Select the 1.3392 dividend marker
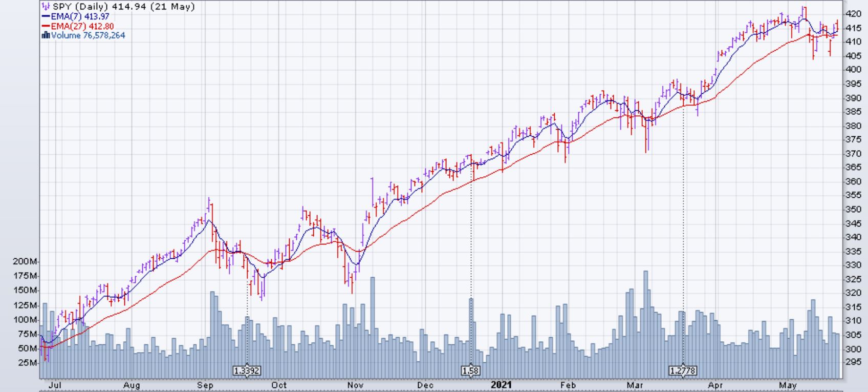 [x=247, y=370]
